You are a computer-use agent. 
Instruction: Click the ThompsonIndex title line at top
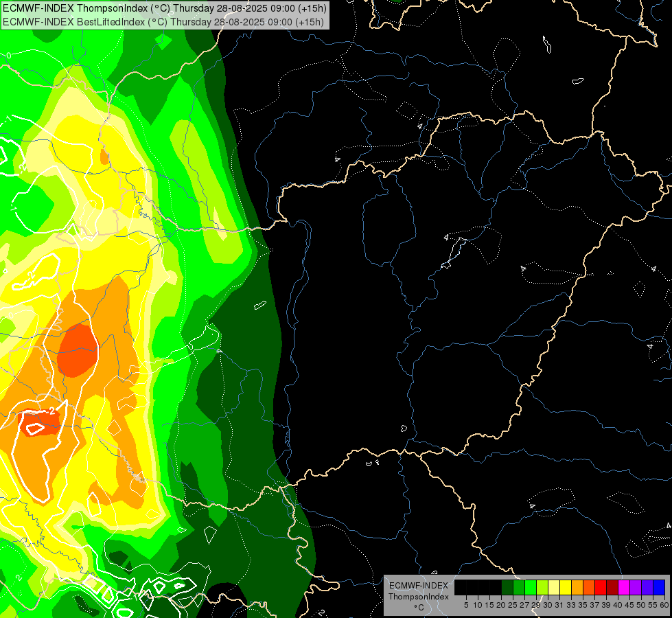pyautogui.click(x=165, y=8)
